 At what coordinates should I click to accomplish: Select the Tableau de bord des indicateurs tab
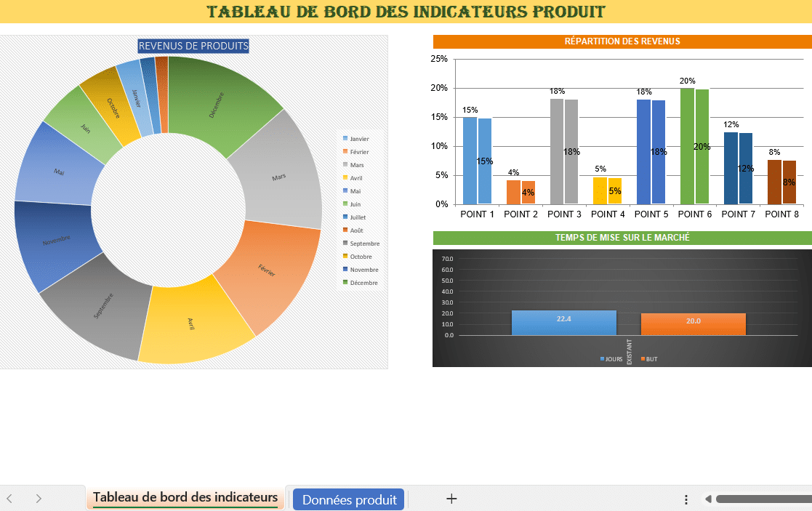pos(185,498)
